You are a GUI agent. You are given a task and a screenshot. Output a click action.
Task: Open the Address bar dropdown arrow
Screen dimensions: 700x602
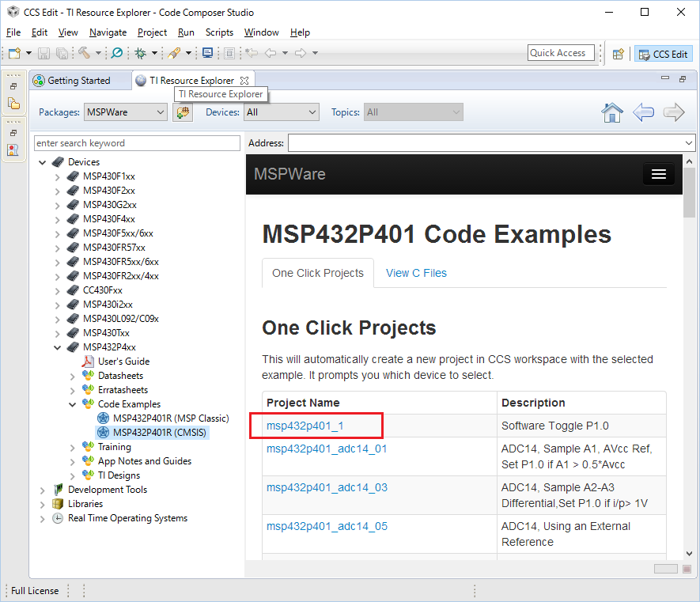pyautogui.click(x=688, y=143)
